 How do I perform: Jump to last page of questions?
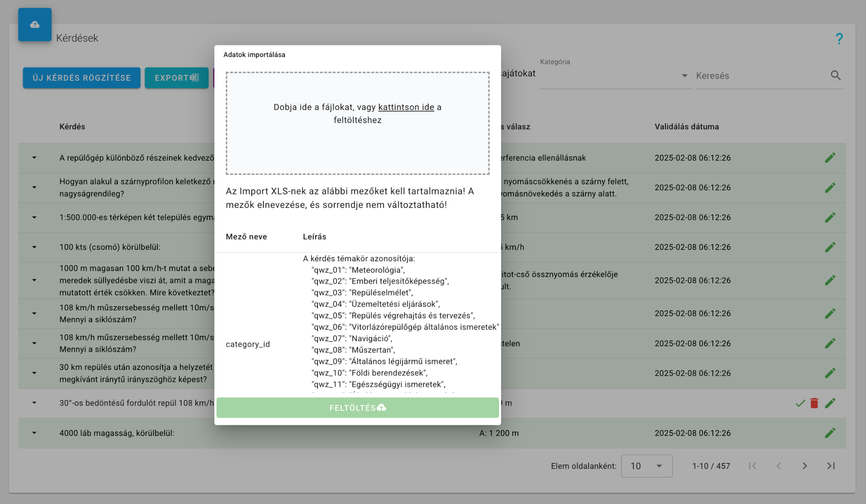831,466
